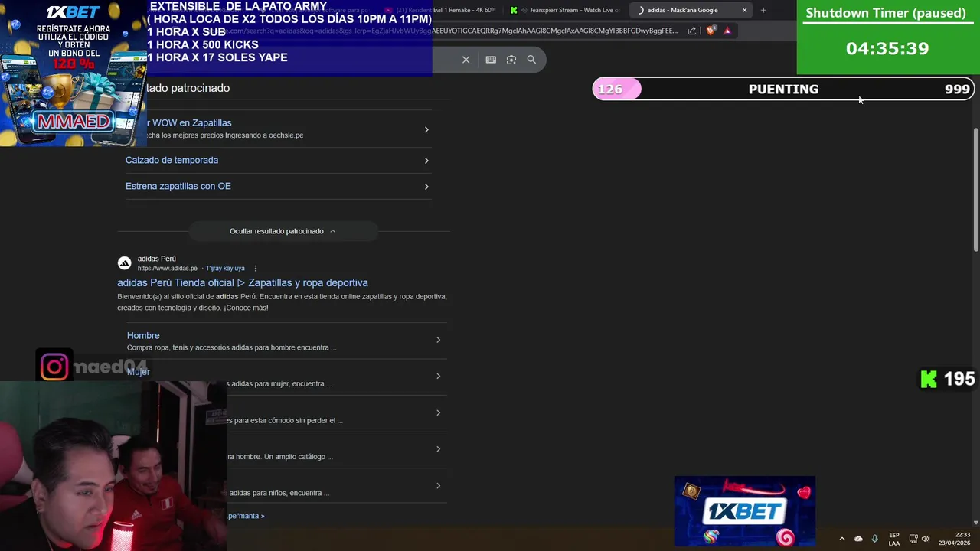
Task: Open Brave Shields lion icon
Action: 711,31
